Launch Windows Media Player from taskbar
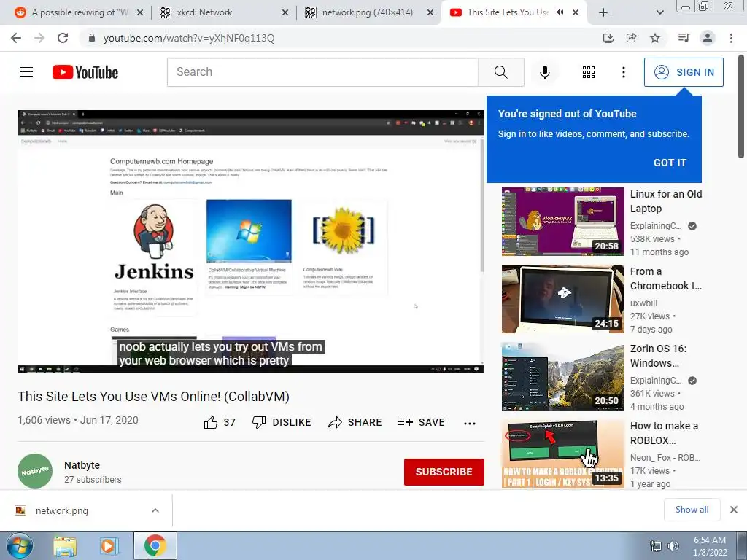The width and height of the screenshot is (747, 560). 108,547
